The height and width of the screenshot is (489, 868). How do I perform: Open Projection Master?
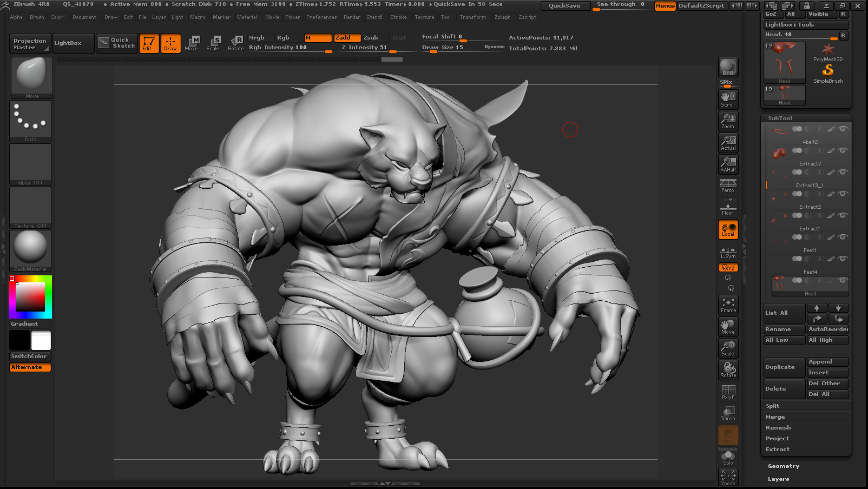click(30, 44)
